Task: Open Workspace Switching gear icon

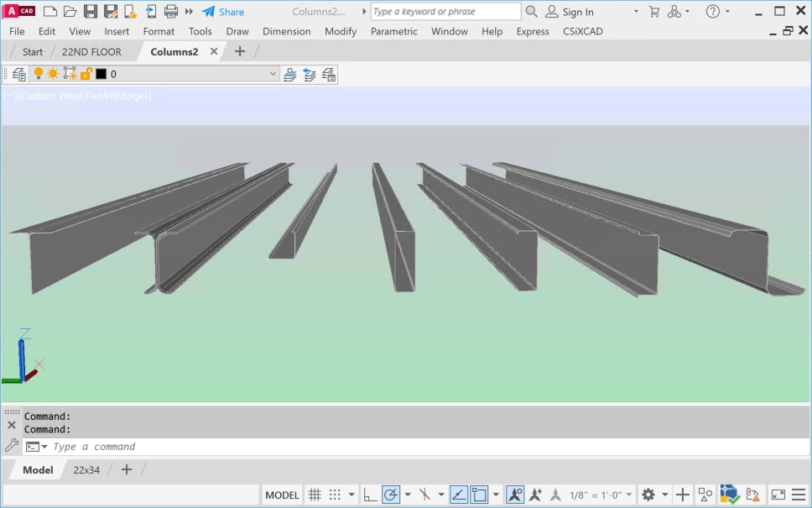Action: (648, 495)
